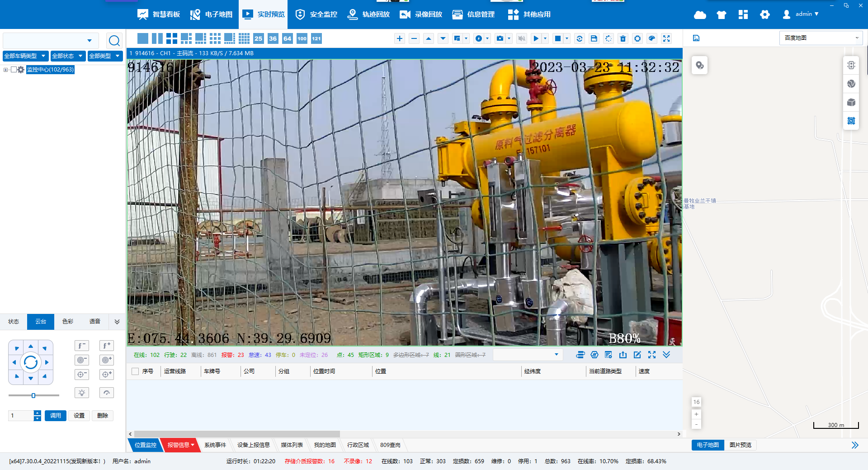The height and width of the screenshot is (470, 868).
Task: Click the 删除 preset button
Action: tap(103, 416)
